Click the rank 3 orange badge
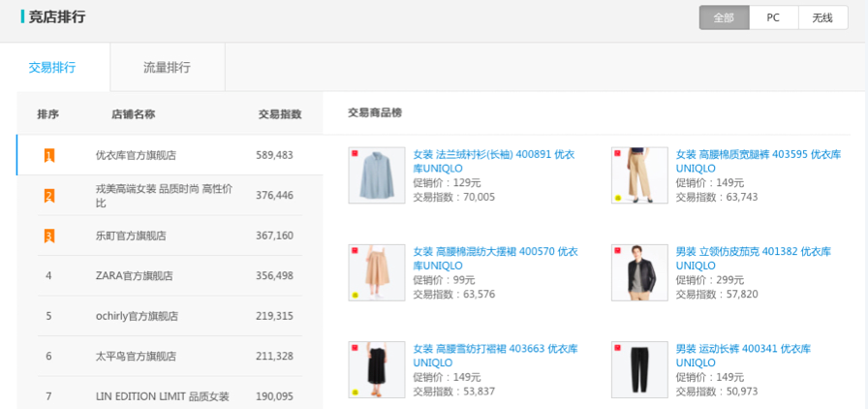Screen dimensions: 868x409 coord(49,236)
